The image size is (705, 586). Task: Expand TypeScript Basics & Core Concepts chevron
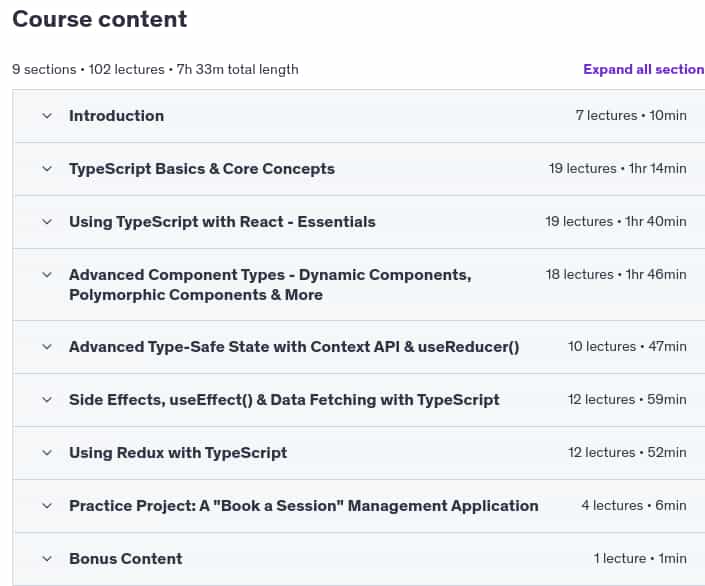(47, 169)
